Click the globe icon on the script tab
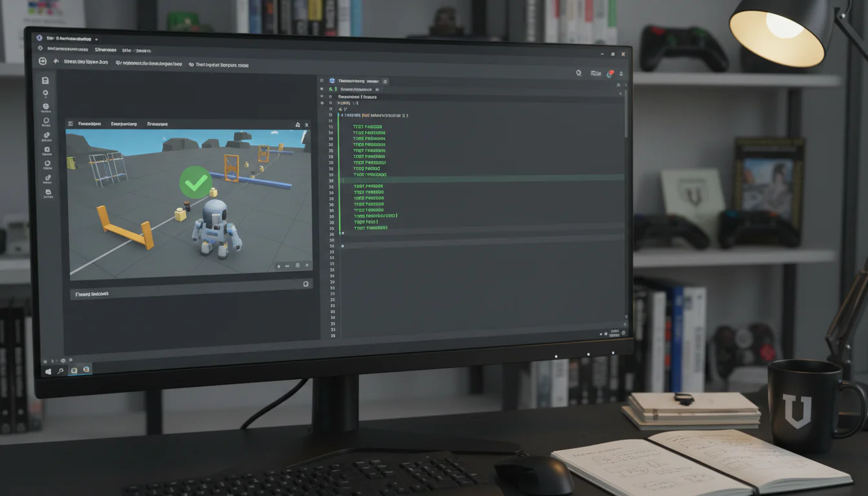The width and height of the screenshot is (868, 496). click(332, 81)
